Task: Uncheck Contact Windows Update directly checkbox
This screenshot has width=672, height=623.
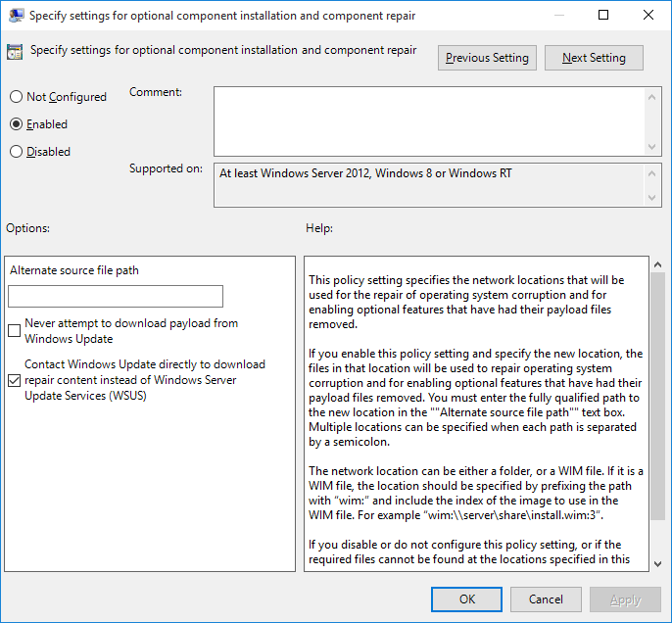Action: (15, 380)
